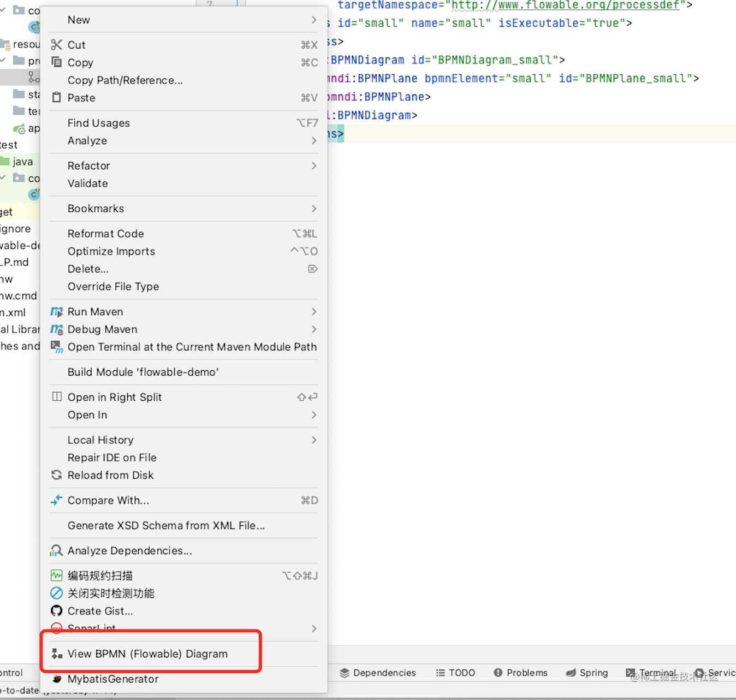
Task: Expand the Refactor submenu
Action: pyautogui.click(x=89, y=165)
